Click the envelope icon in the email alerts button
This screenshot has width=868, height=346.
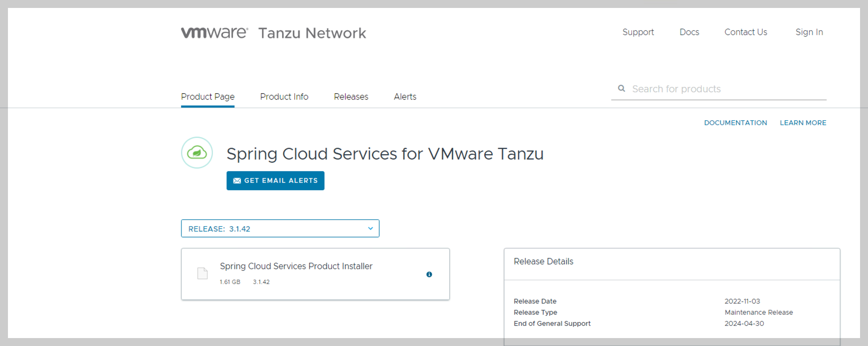[x=237, y=181]
